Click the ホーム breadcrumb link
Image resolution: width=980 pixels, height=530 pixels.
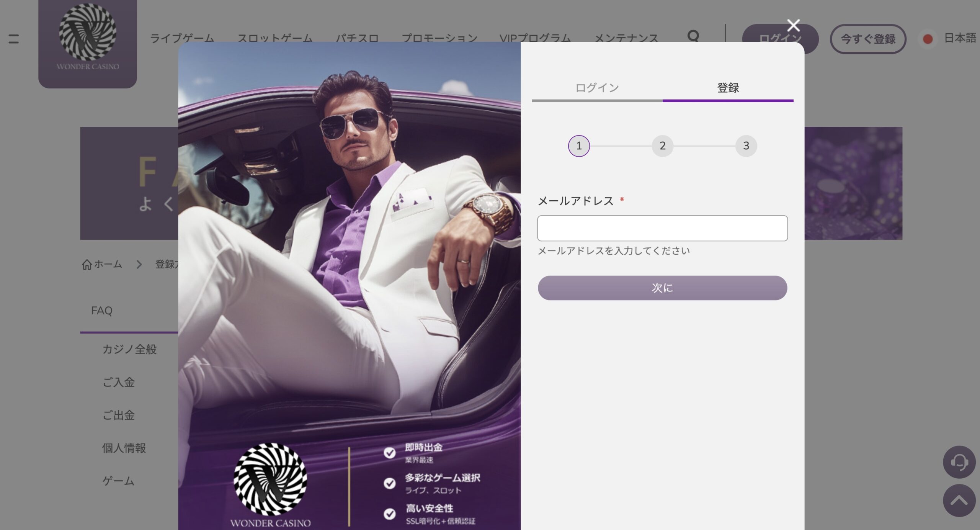108,264
